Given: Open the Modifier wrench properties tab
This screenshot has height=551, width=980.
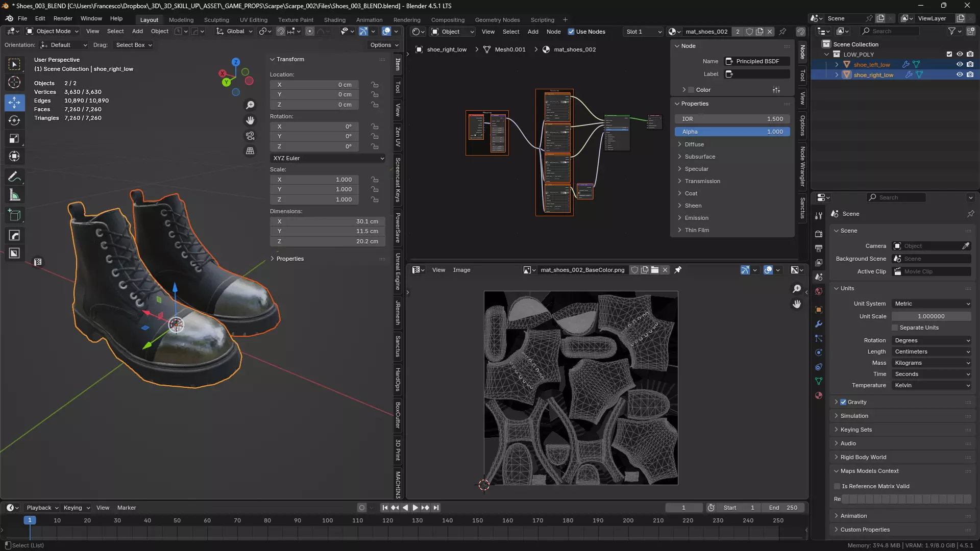Looking at the screenshot, I should (x=819, y=324).
